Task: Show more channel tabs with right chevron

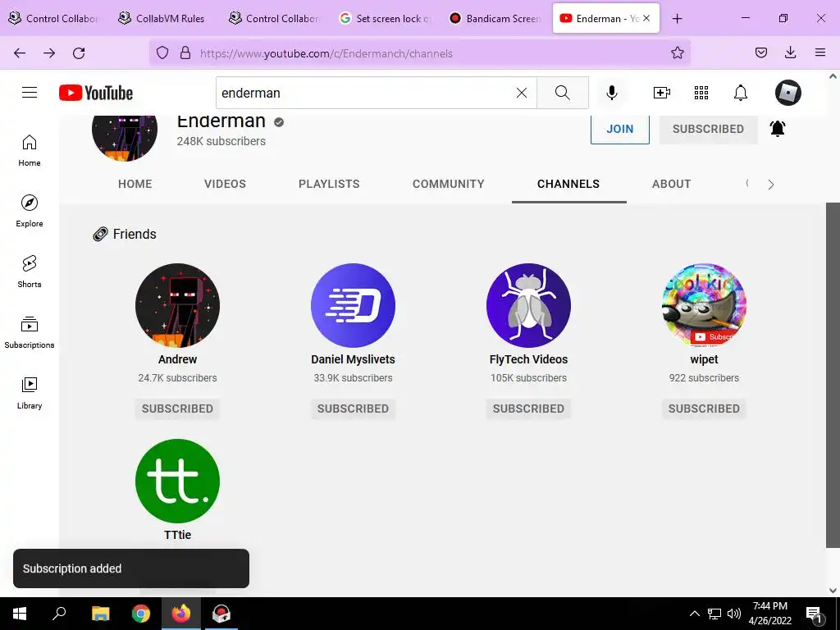Action: coord(770,185)
